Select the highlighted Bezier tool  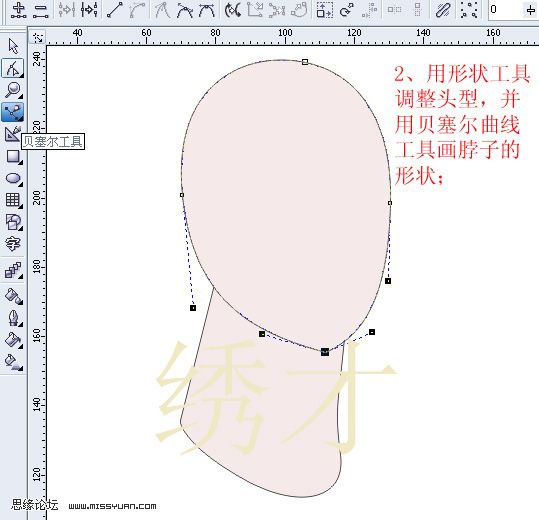tap(13, 112)
